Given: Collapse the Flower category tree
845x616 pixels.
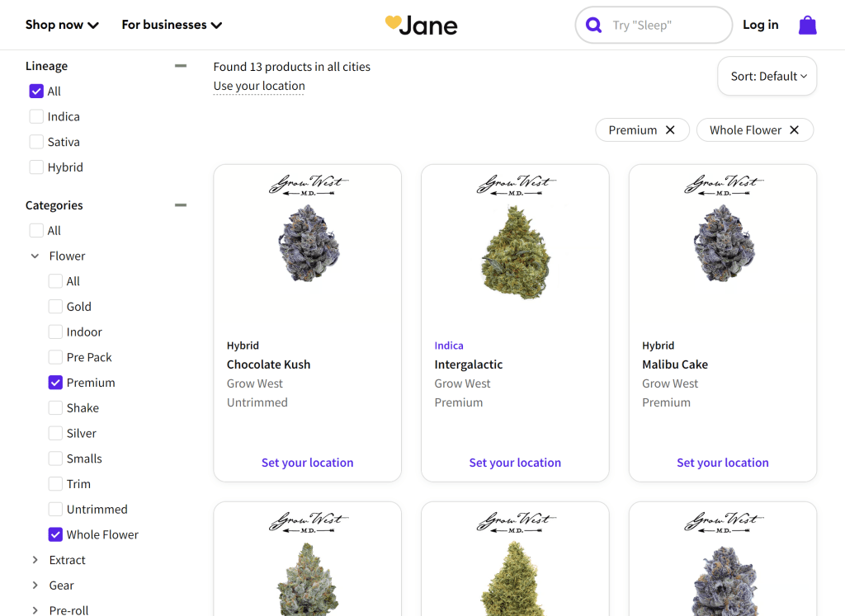Looking at the screenshot, I should pyautogui.click(x=35, y=256).
